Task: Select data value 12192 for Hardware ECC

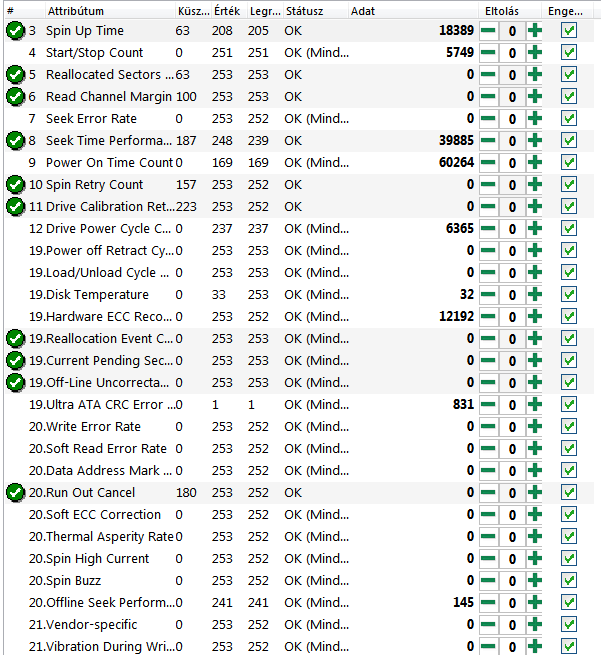Action: coord(456,317)
